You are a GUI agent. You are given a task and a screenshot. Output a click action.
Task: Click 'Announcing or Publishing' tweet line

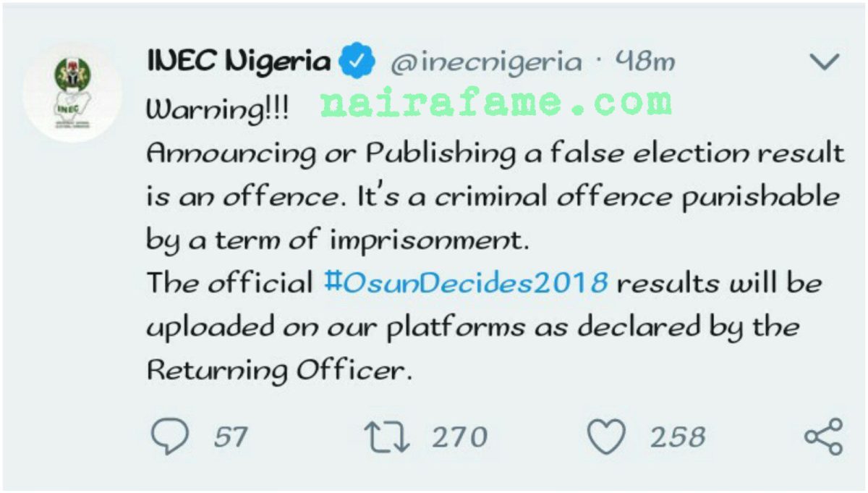pyautogui.click(x=495, y=153)
